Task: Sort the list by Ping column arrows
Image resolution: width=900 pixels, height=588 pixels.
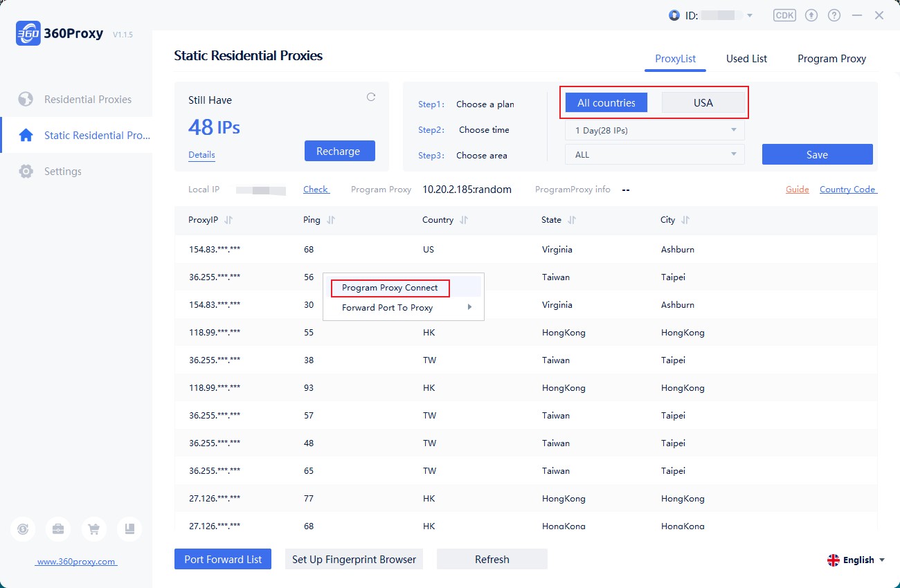Action: (x=331, y=220)
